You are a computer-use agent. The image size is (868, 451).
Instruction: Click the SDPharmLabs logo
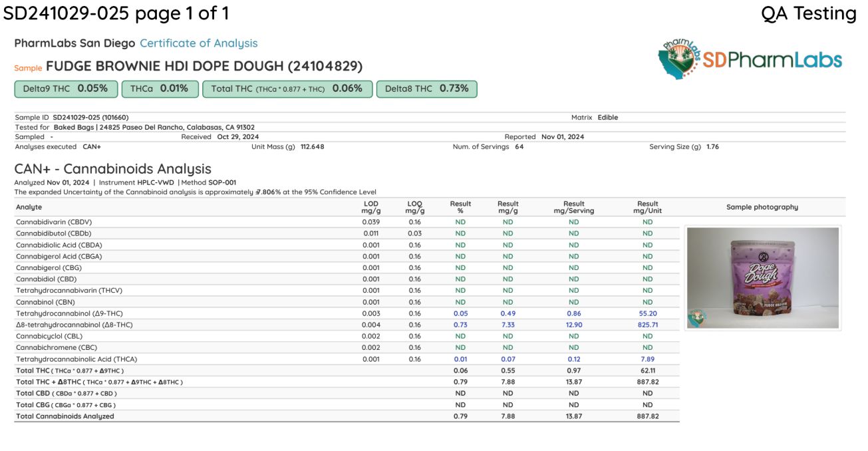pyautogui.click(x=750, y=59)
